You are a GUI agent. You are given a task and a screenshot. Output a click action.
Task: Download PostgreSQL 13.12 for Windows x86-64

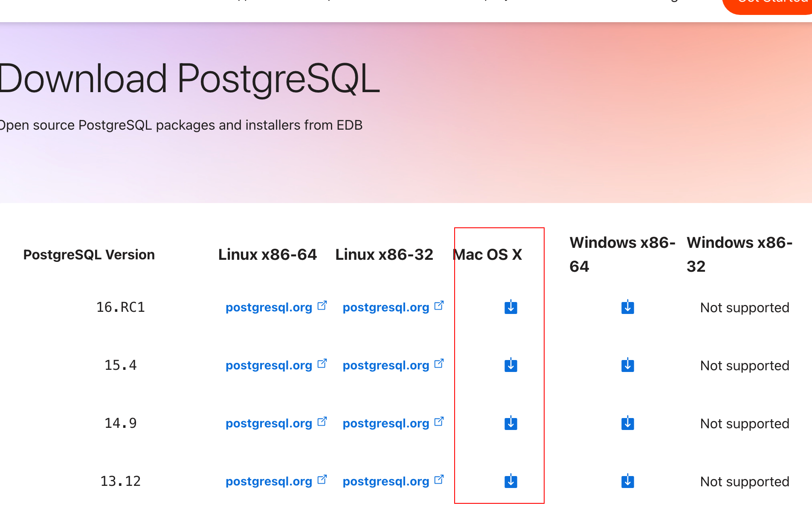click(627, 481)
